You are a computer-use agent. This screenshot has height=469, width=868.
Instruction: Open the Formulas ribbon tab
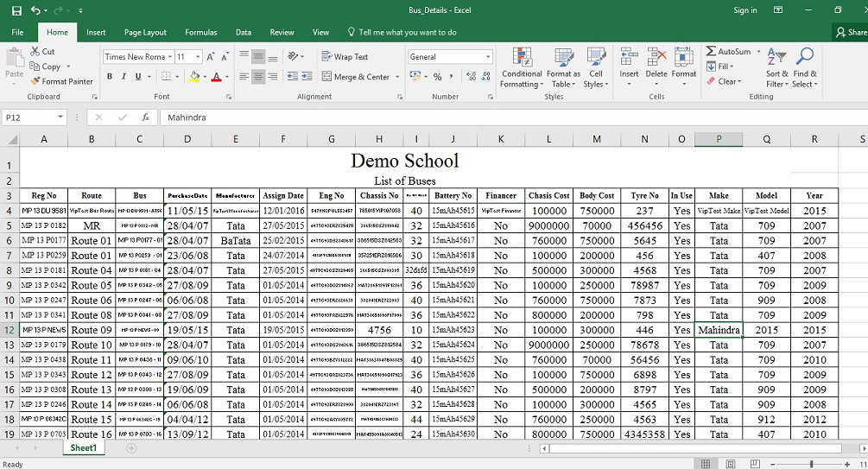point(200,33)
